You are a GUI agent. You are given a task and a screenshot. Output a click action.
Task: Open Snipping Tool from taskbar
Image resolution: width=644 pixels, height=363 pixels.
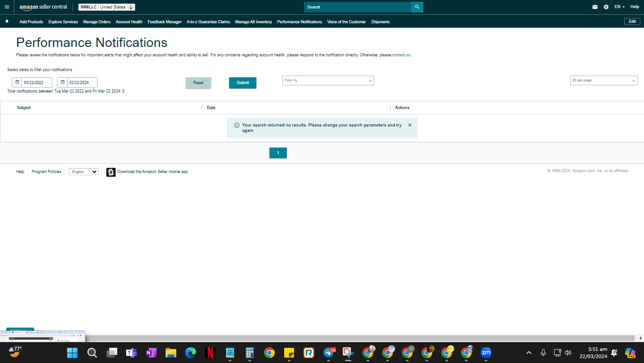pyautogui.click(x=348, y=353)
